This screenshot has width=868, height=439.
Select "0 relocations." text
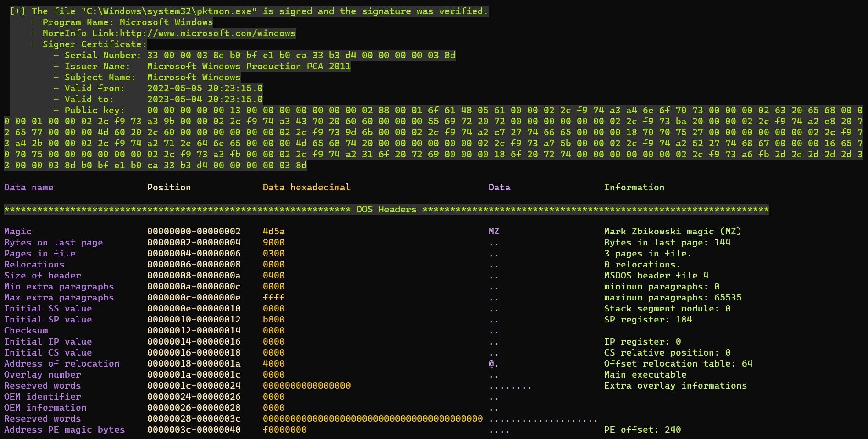pyautogui.click(x=642, y=265)
